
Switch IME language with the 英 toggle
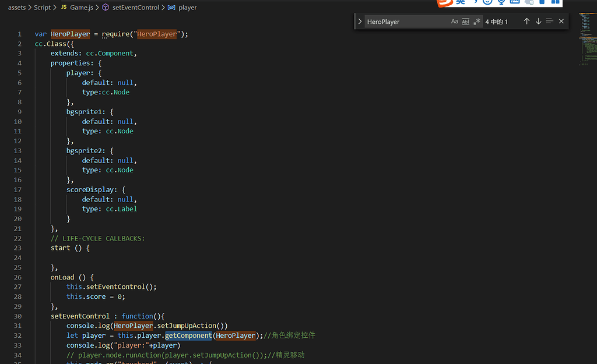(459, 2)
